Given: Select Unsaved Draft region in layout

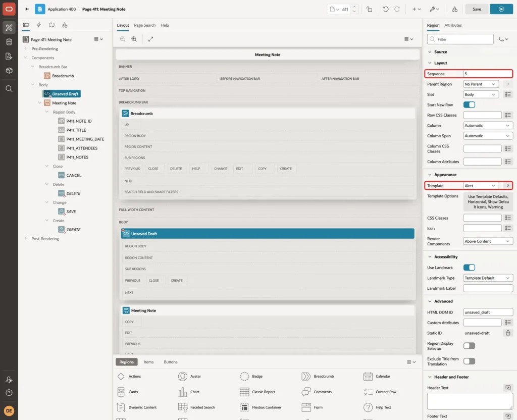Looking at the screenshot, I should point(268,233).
